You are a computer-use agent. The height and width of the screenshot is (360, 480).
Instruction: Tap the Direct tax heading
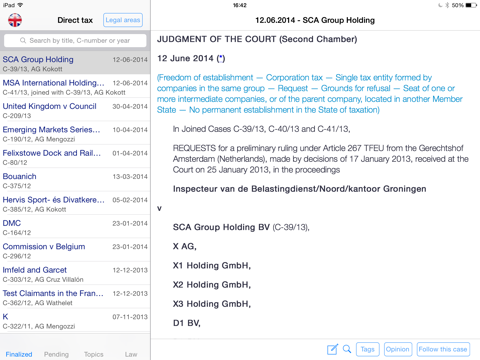tap(75, 20)
